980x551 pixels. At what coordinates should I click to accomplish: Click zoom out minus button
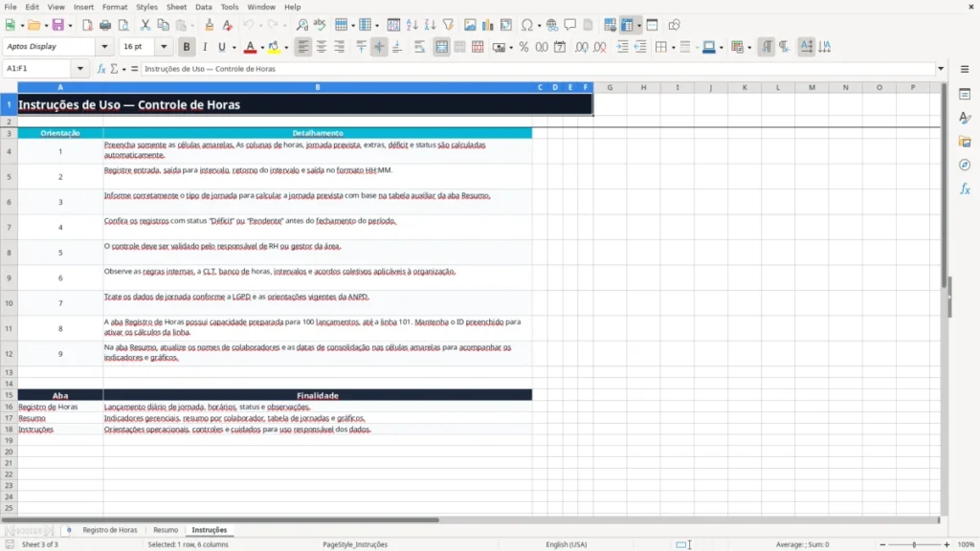pyautogui.click(x=882, y=544)
